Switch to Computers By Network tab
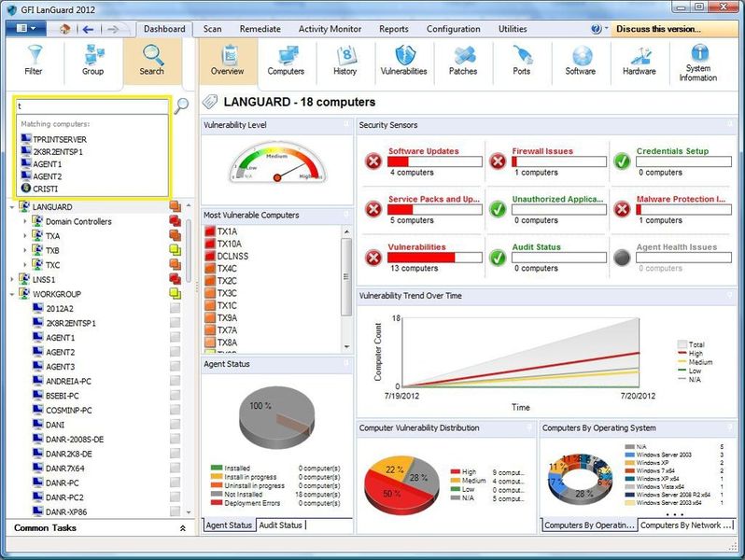 [x=685, y=525]
